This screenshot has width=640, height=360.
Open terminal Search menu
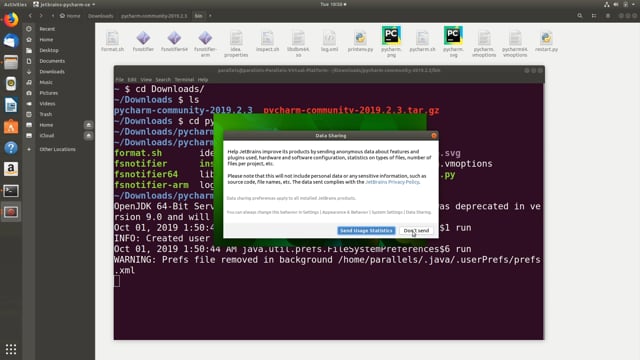pyautogui.click(x=163, y=80)
